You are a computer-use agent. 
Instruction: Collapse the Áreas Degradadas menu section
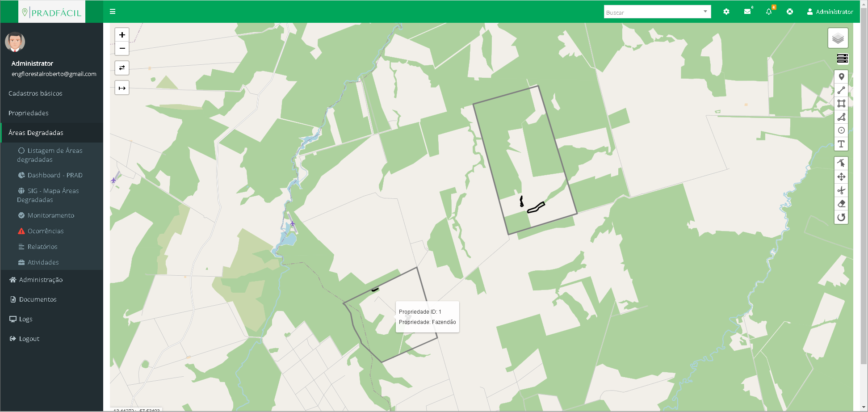(36, 133)
